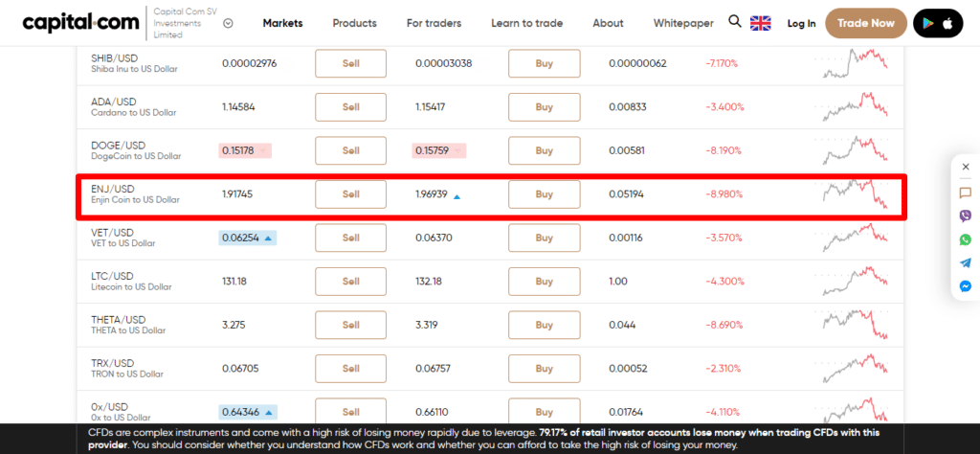Open the search magnifier icon
980x454 pixels.
pyautogui.click(x=735, y=22)
